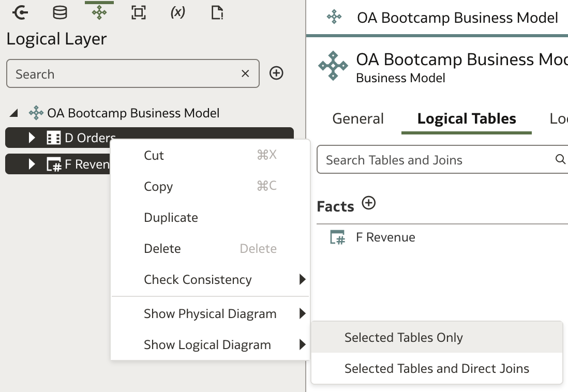Click the business model icon in the tree
Screen dimensions: 568x392
[36, 113]
